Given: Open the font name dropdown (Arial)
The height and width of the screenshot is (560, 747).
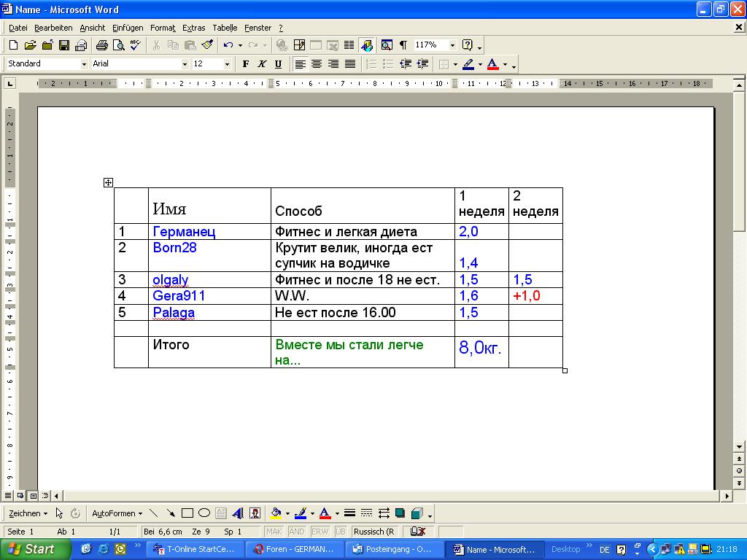Looking at the screenshot, I should coord(185,64).
